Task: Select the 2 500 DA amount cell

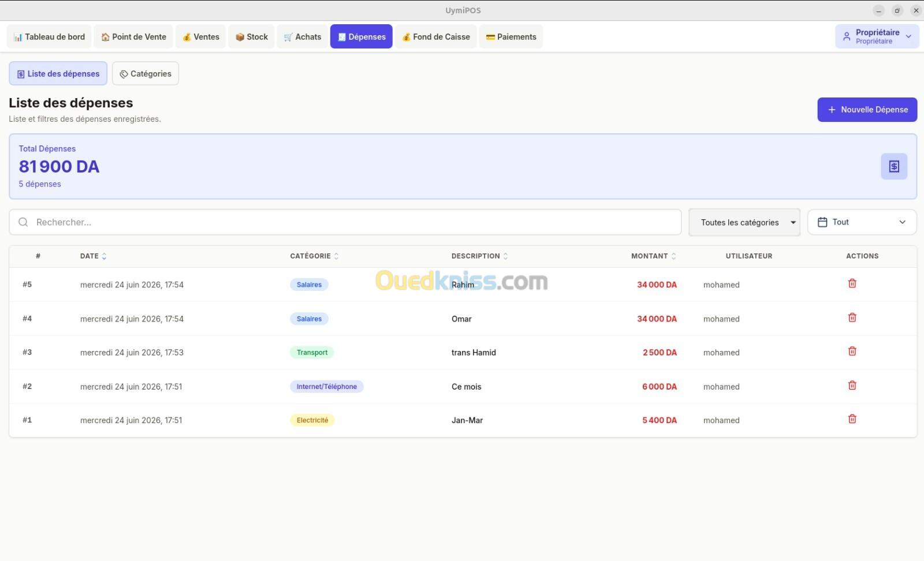Action: [660, 353]
